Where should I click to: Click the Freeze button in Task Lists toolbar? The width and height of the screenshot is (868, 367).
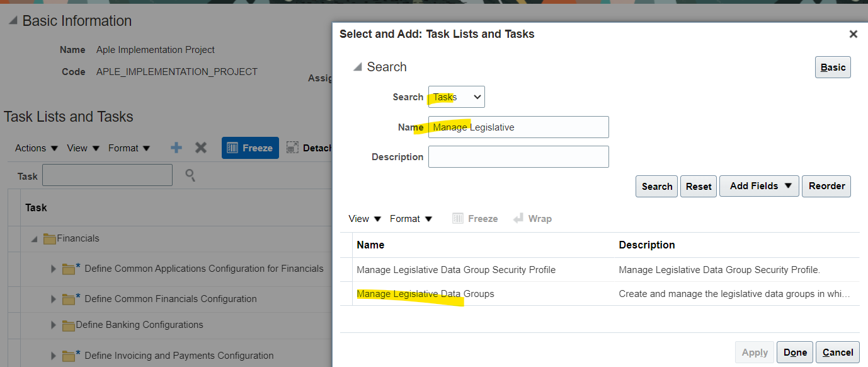coord(250,148)
